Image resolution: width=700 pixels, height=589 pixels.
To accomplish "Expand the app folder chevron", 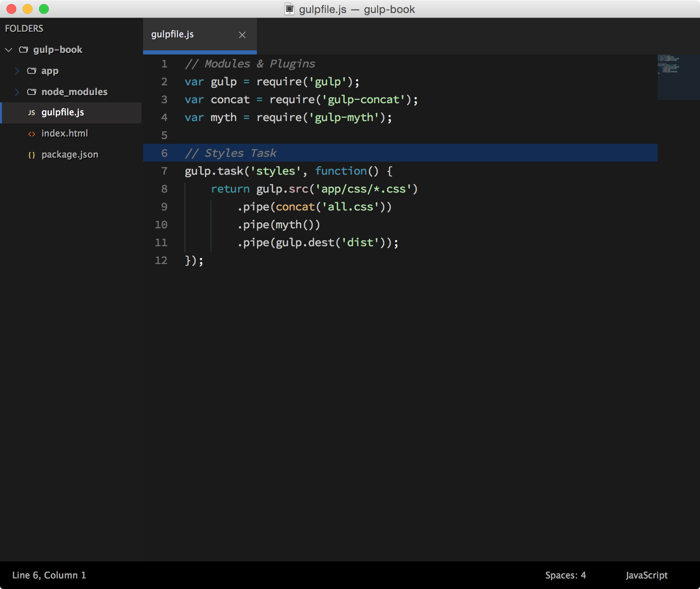I will click(x=17, y=71).
